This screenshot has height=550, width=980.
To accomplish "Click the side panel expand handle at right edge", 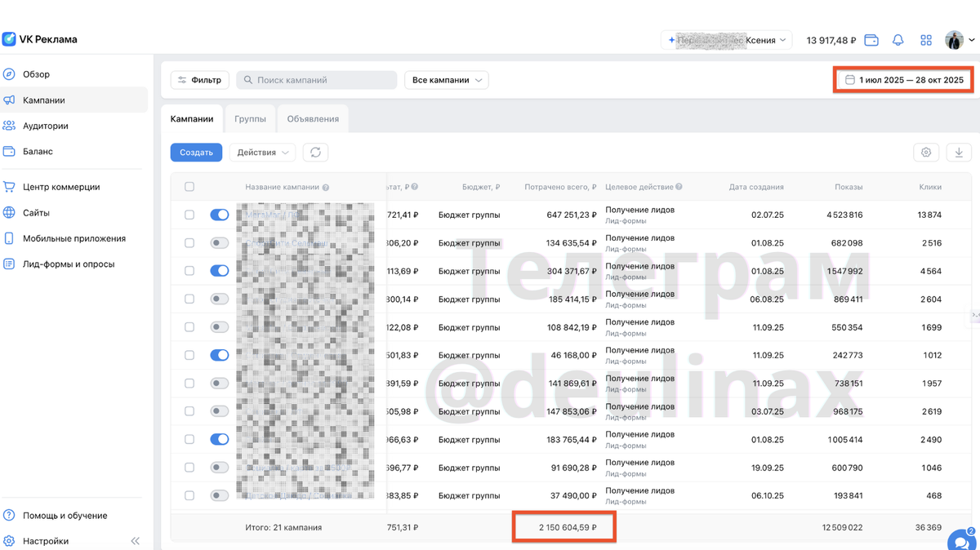I will [x=975, y=315].
